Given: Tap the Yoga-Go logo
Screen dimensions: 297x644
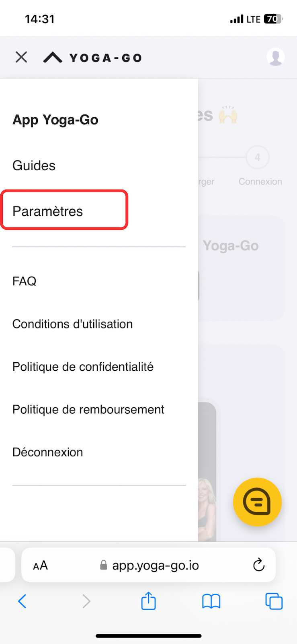Looking at the screenshot, I should [x=93, y=58].
